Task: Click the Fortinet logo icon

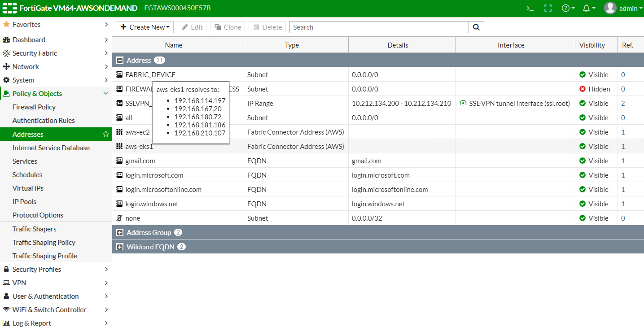Action: click(x=9, y=8)
